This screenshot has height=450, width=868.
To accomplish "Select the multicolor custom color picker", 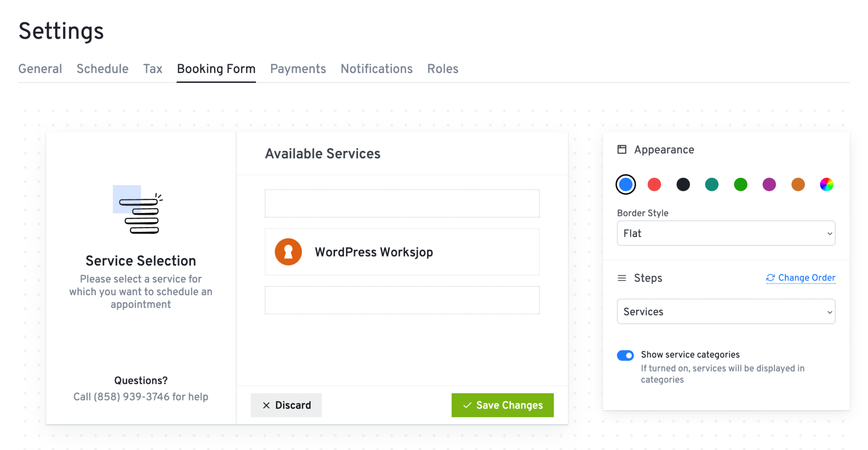I will pos(826,184).
